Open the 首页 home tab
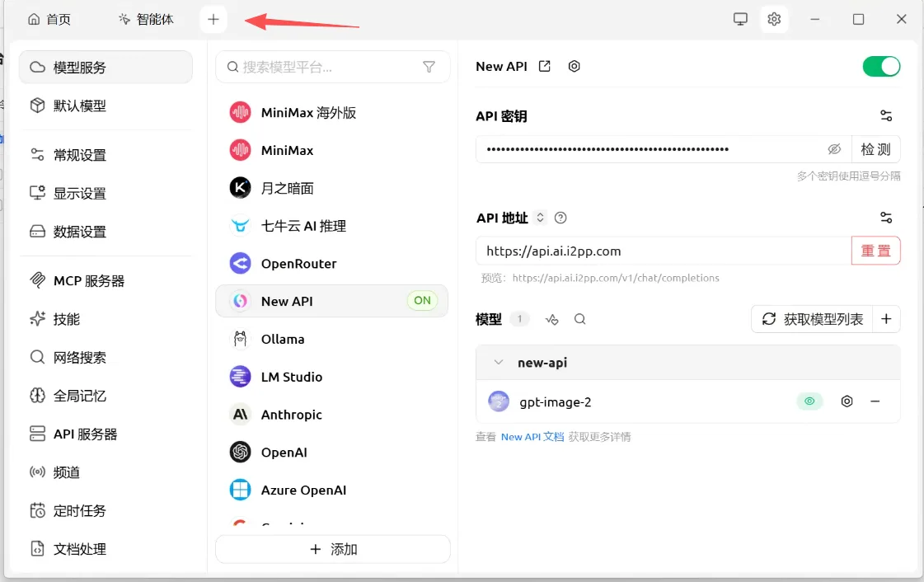The image size is (924, 582). coord(49,20)
